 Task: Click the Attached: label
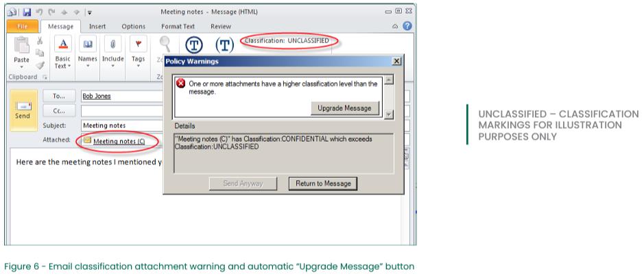tap(57, 140)
